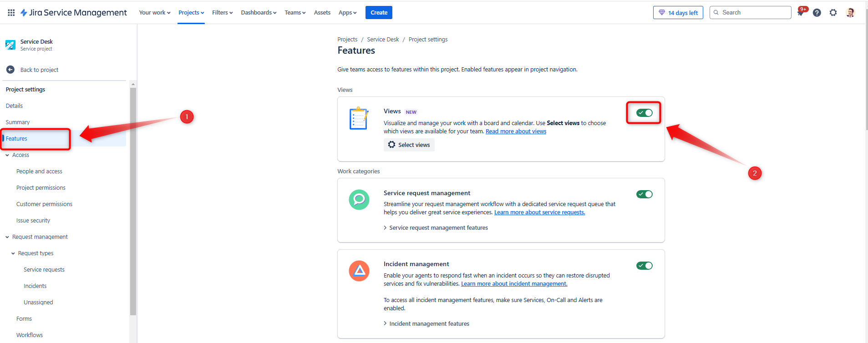Click the 14 days left button
This screenshot has height=343, width=868.
[x=678, y=13]
